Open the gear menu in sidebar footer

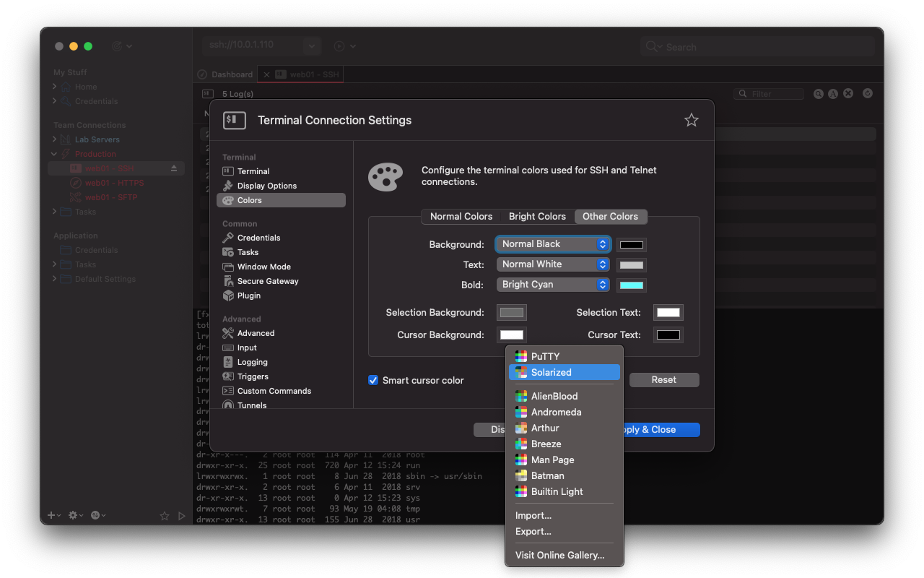pos(75,515)
